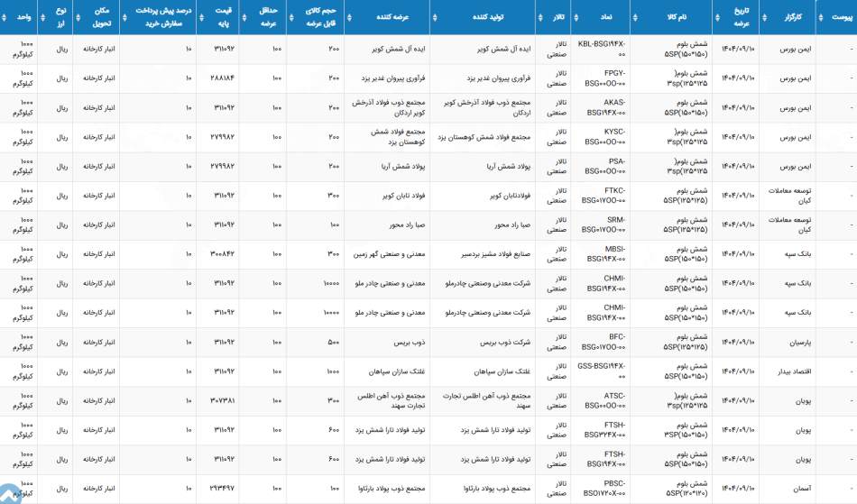
Task: Select symbol BFC-BSG01700-00
Action: pyautogui.click(x=604, y=343)
